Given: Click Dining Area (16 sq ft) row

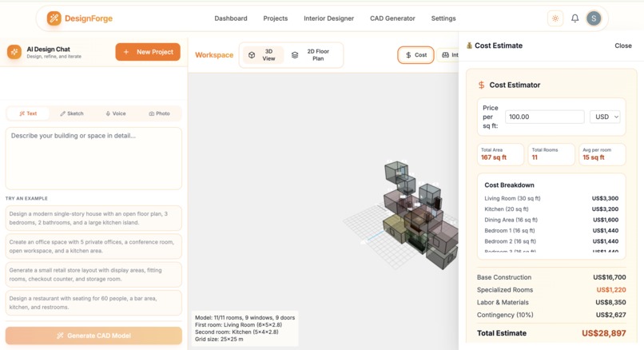Looking at the screenshot, I should (551, 220).
